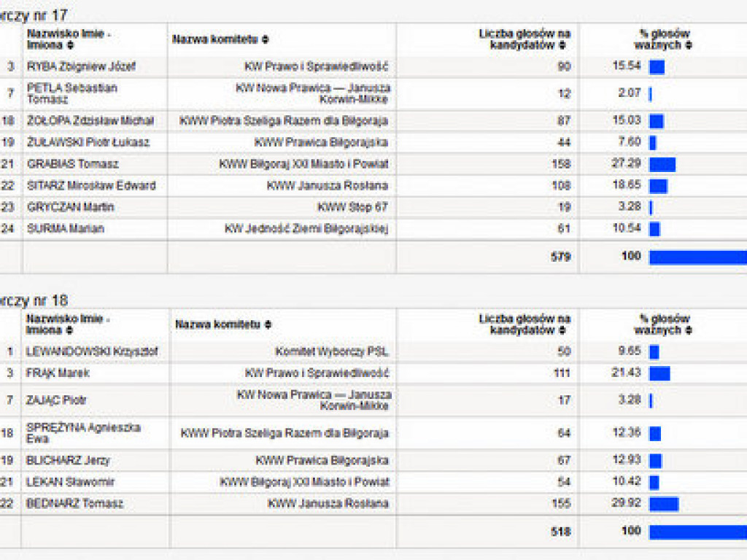Click candidate name BLICHARZ Jerzy
Viewport: 747px width, 560px height.
coord(68,461)
